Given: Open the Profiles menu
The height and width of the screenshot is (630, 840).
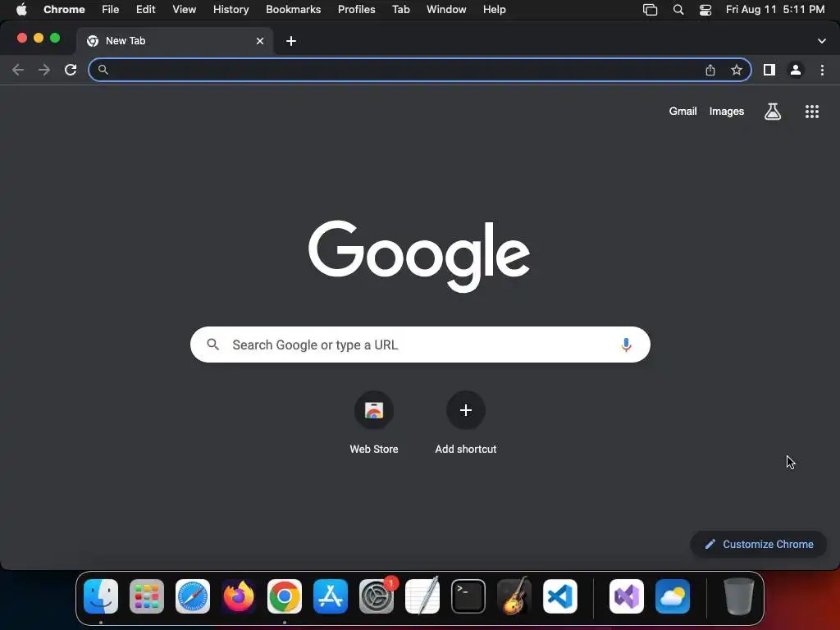Looking at the screenshot, I should tap(356, 10).
